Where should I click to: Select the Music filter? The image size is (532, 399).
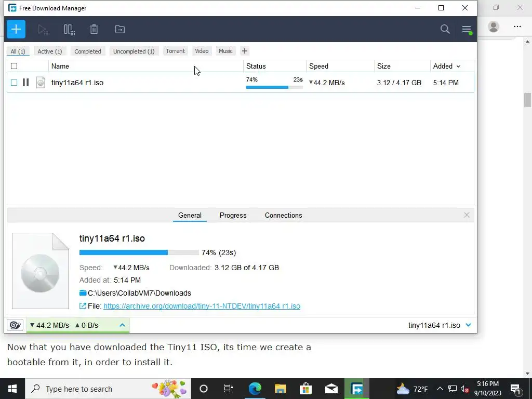click(x=225, y=51)
